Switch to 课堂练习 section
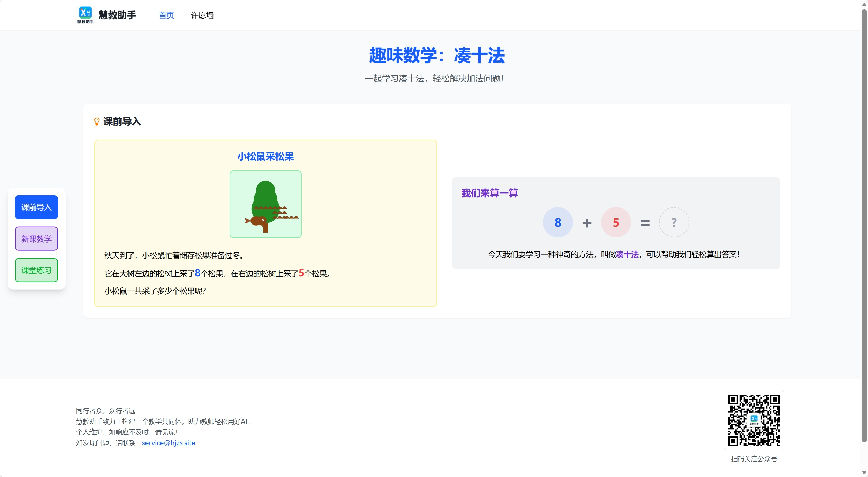Image resolution: width=868 pixels, height=477 pixels. pos(36,270)
